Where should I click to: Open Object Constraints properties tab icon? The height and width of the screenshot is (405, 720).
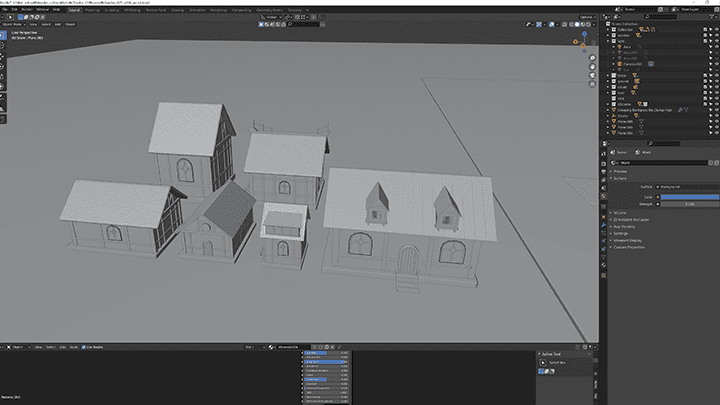pyautogui.click(x=603, y=249)
